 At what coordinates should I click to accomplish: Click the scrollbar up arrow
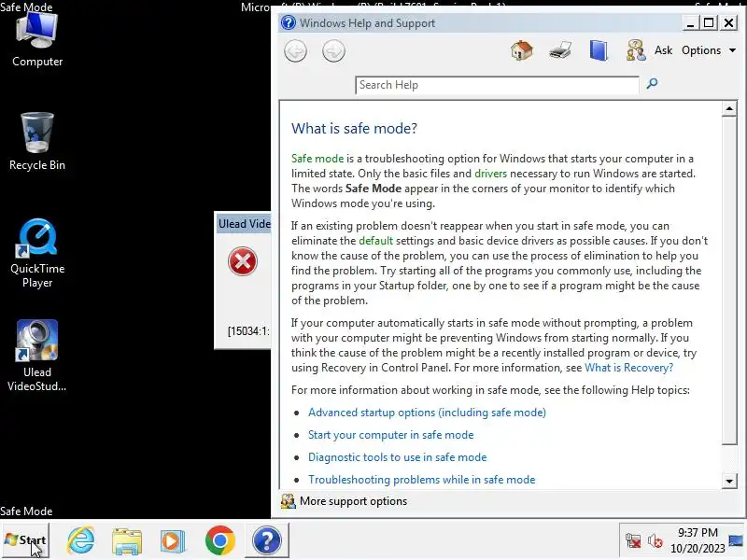(x=729, y=108)
